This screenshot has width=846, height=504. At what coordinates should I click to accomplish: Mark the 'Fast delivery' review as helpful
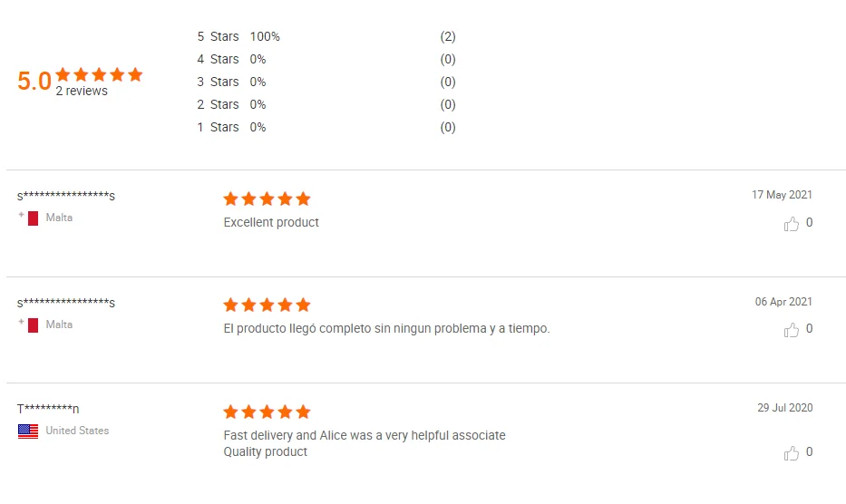792,452
